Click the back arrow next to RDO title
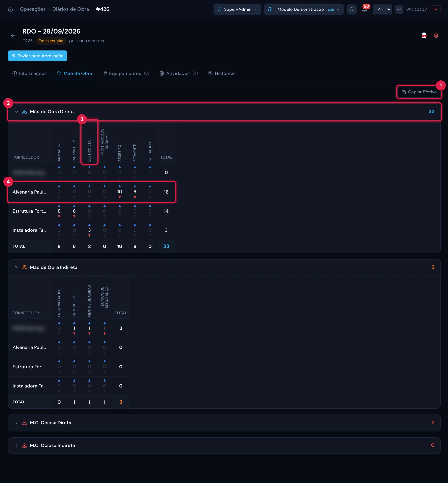The height and width of the screenshot is (483, 448). pos(13,35)
